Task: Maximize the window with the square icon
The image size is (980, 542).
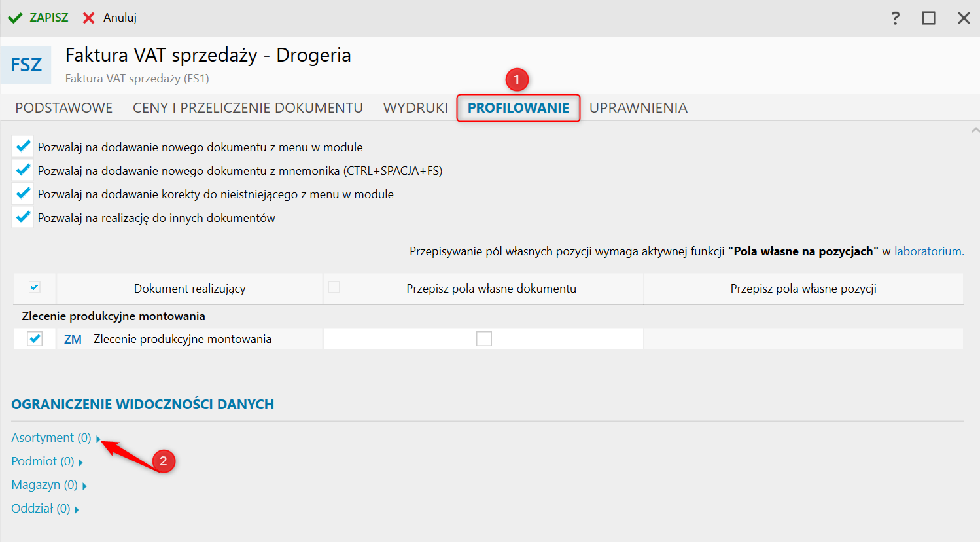Action: point(928,18)
